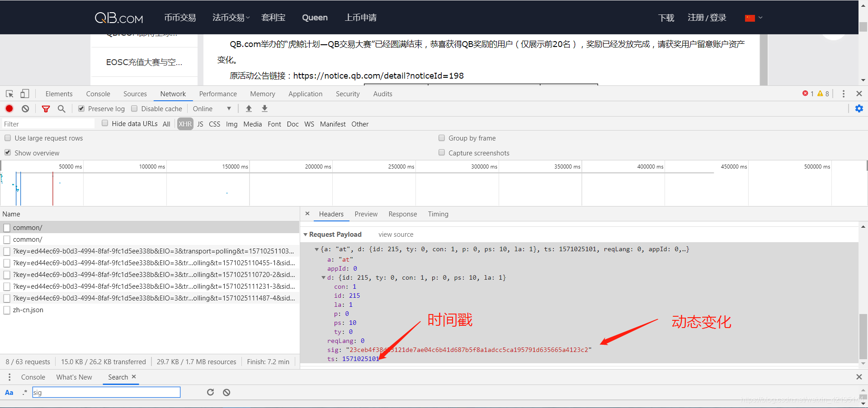The image size is (868, 408).
Task: Open the China flag language selector
Action: tap(754, 18)
